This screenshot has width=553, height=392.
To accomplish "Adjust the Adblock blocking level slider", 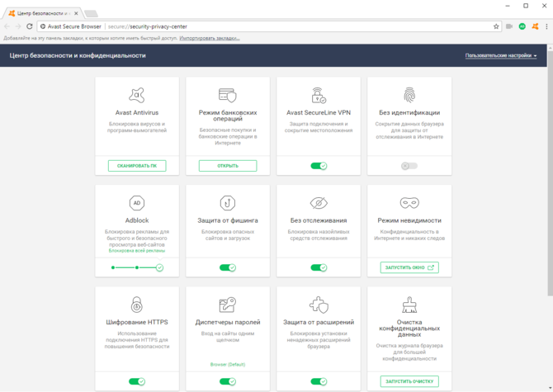I will tap(137, 267).
